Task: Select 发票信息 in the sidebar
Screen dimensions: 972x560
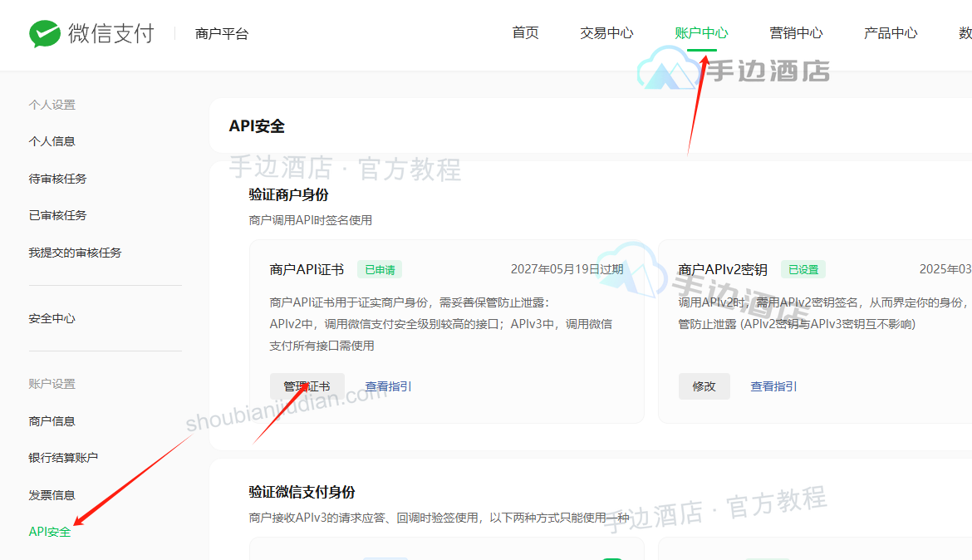Action: (x=52, y=495)
